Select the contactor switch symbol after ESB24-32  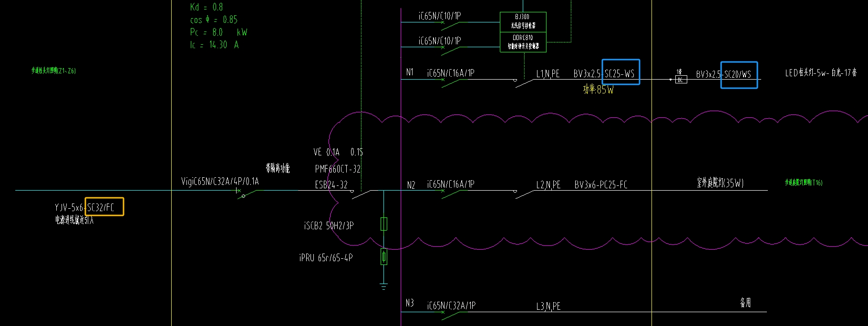click(361, 194)
